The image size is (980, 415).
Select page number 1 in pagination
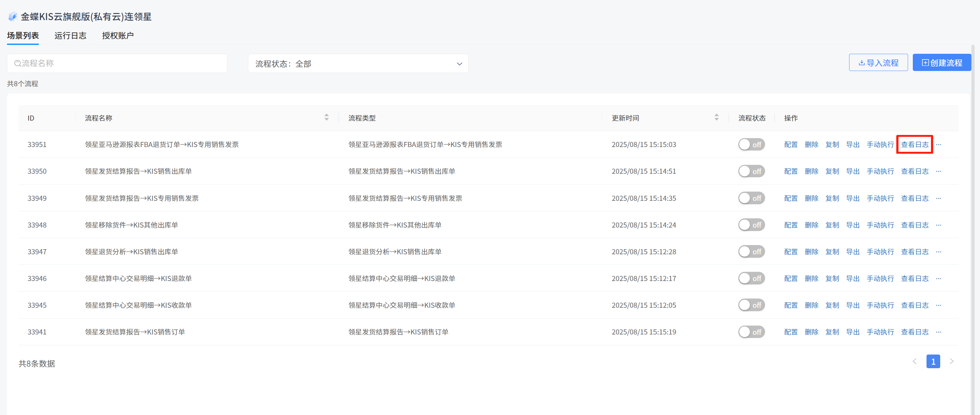coord(933,361)
